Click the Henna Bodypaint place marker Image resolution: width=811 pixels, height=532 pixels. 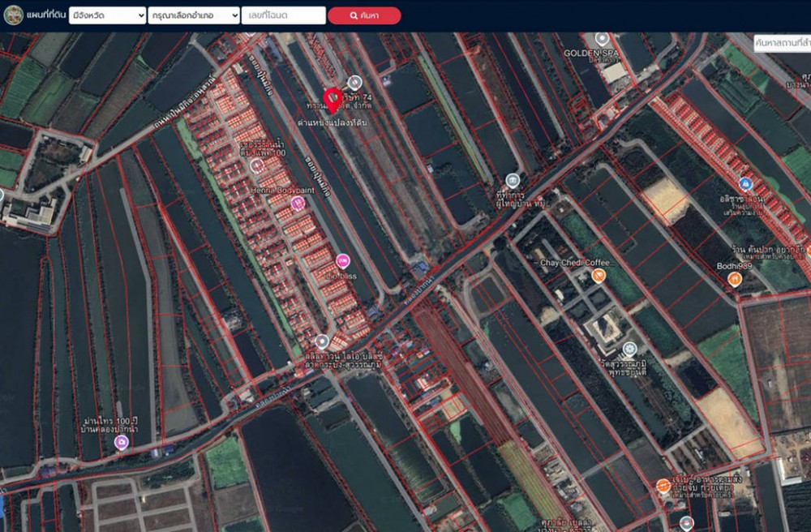point(298,203)
